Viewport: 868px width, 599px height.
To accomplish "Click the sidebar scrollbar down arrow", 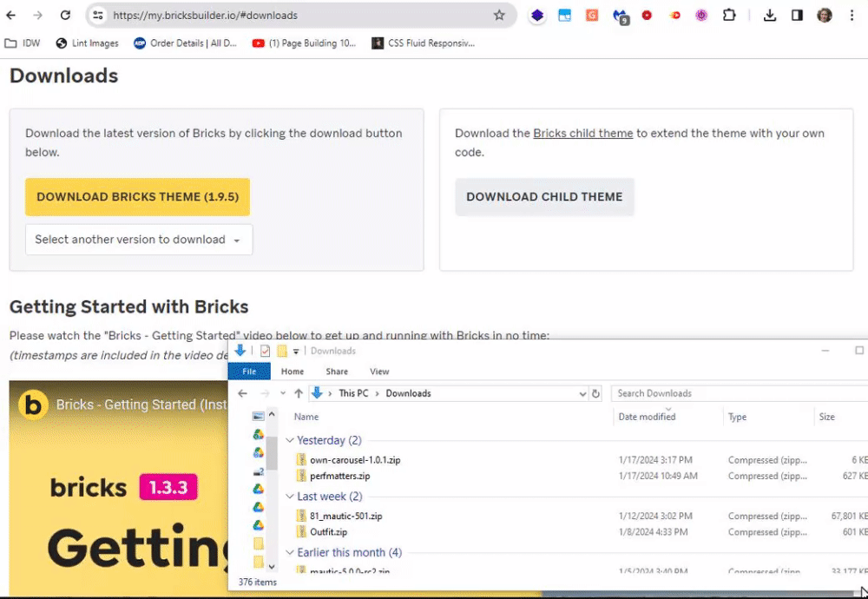I will click(271, 566).
